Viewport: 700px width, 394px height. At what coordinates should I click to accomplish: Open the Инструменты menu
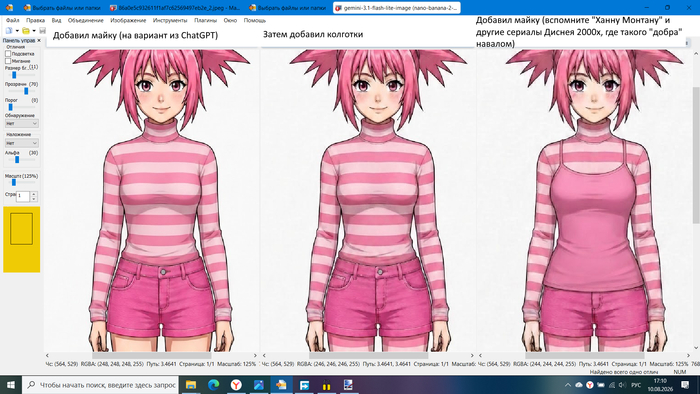click(x=170, y=21)
